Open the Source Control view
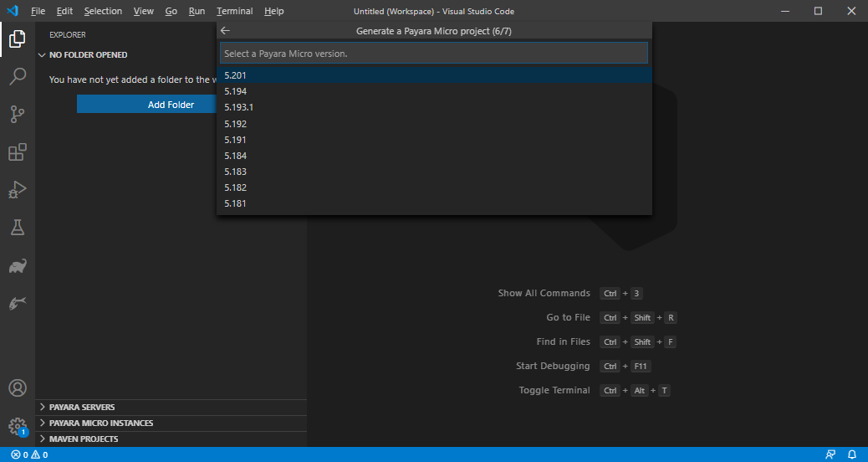The image size is (868, 462). (x=17, y=115)
